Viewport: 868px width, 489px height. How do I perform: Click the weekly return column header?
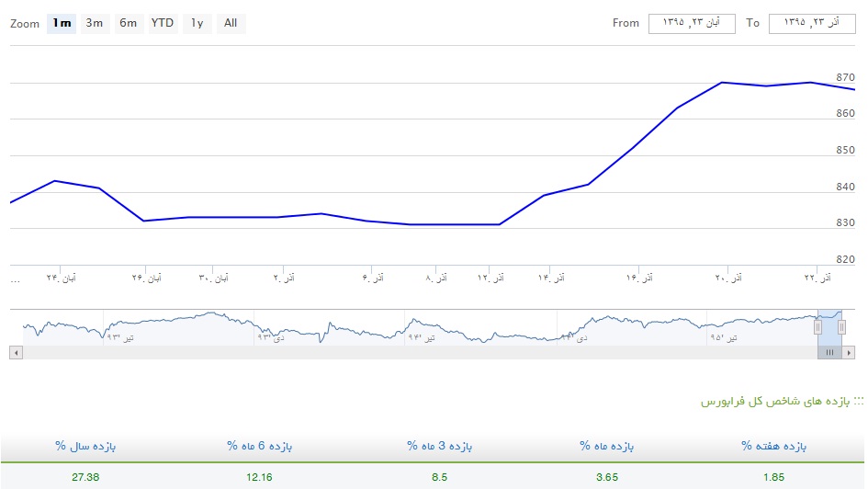tap(774, 446)
